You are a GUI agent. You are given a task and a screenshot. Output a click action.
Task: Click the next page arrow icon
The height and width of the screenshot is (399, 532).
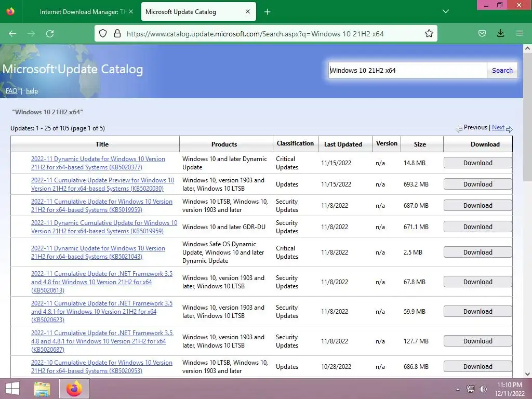509,129
